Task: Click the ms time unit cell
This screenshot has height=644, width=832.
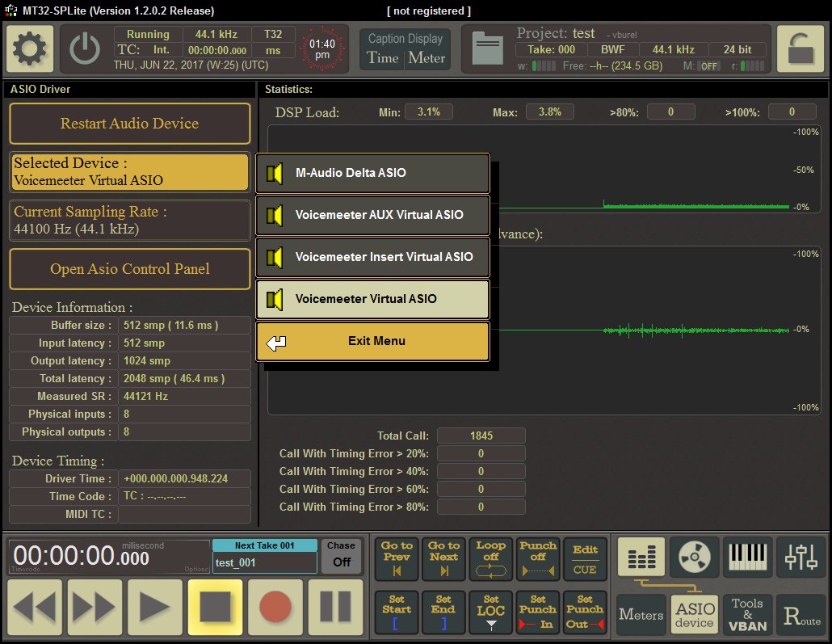Action: (273, 50)
